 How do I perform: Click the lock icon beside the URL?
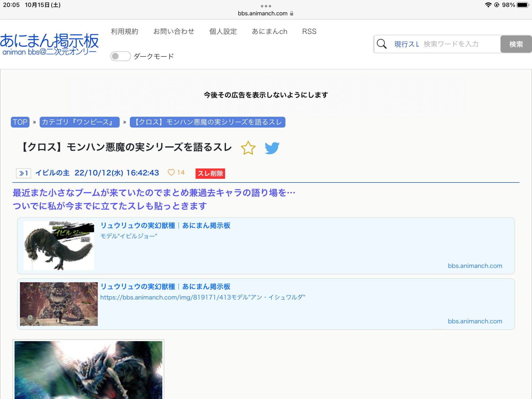[292, 13]
